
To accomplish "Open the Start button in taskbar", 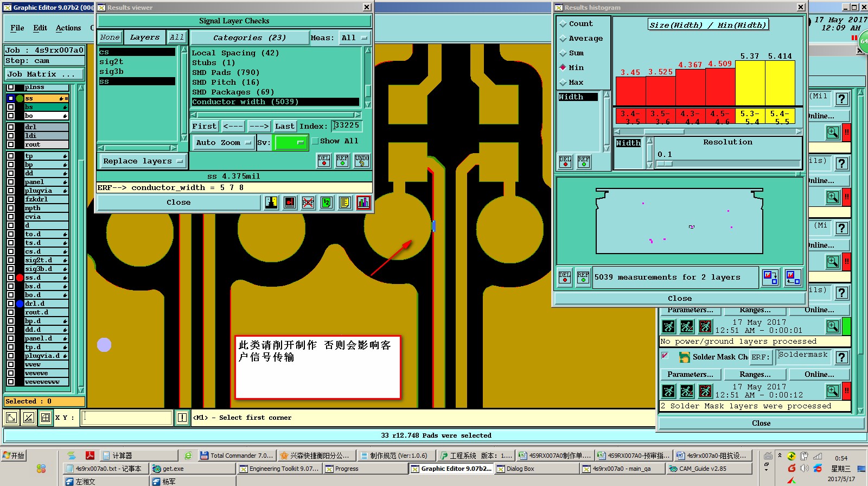I will point(14,456).
